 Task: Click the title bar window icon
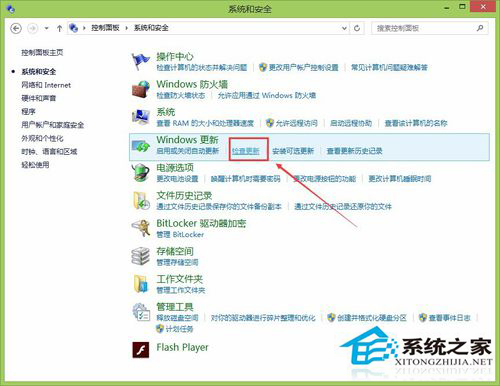coord(10,9)
